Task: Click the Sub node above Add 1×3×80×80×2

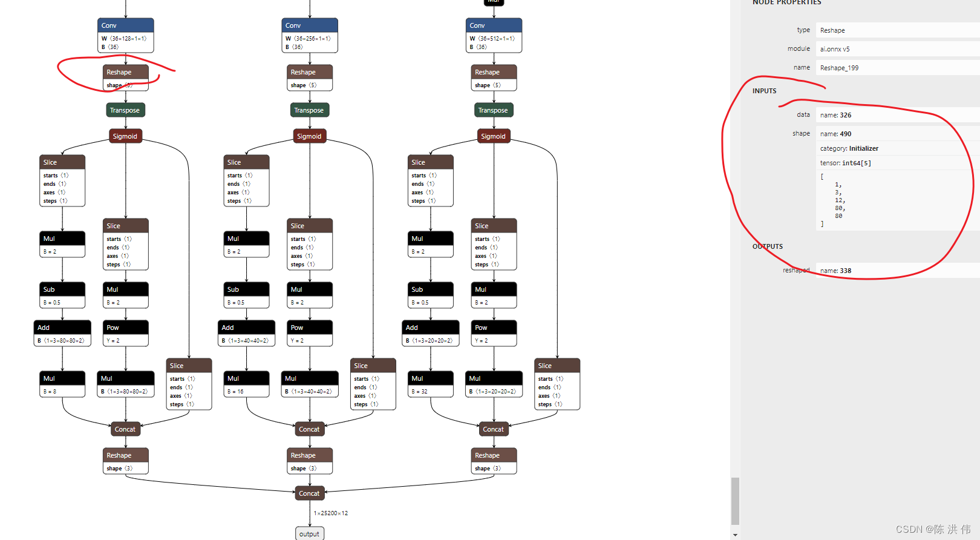Action: (62, 295)
